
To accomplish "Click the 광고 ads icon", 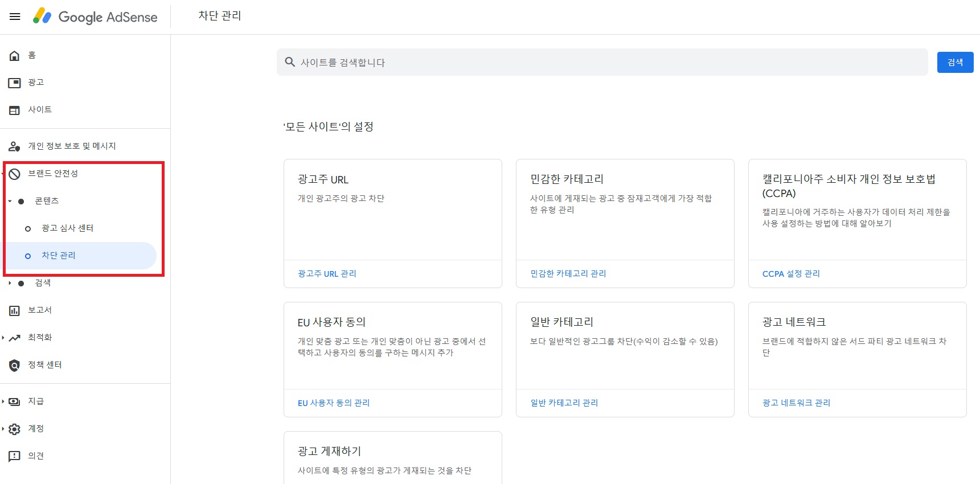I will [x=14, y=83].
